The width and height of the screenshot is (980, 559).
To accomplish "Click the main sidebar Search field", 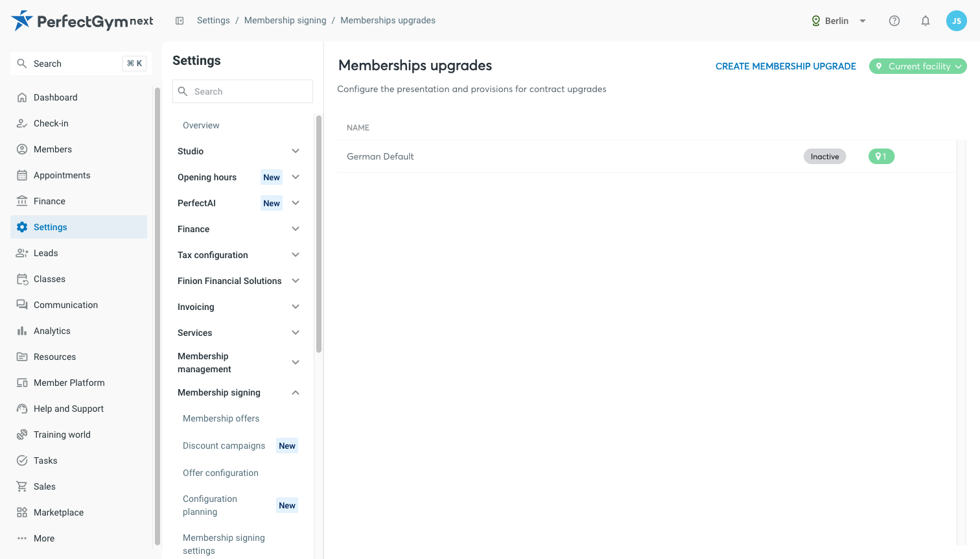I will (x=81, y=64).
